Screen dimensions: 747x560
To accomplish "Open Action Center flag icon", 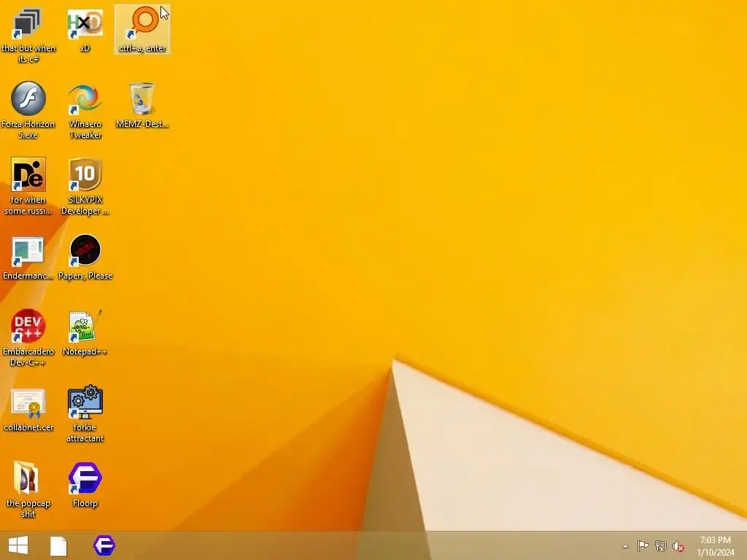I will click(x=643, y=545).
